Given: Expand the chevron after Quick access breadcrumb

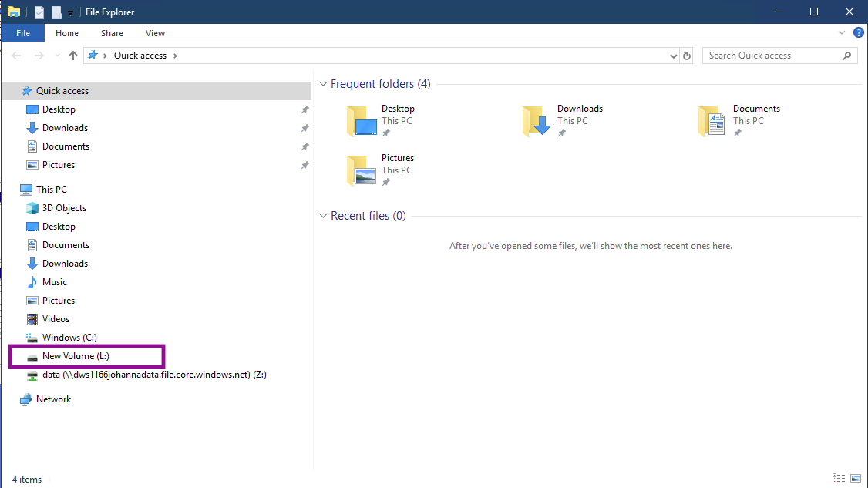Looking at the screenshot, I should (x=175, y=56).
